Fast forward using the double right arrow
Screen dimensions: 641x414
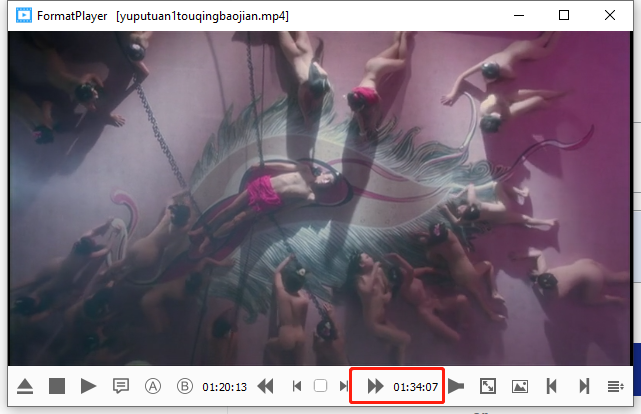click(375, 386)
